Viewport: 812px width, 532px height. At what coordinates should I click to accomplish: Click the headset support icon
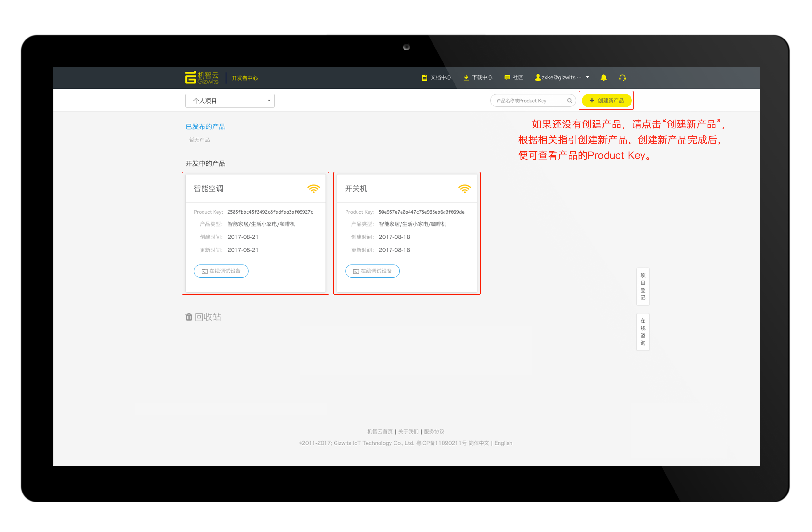coord(622,77)
